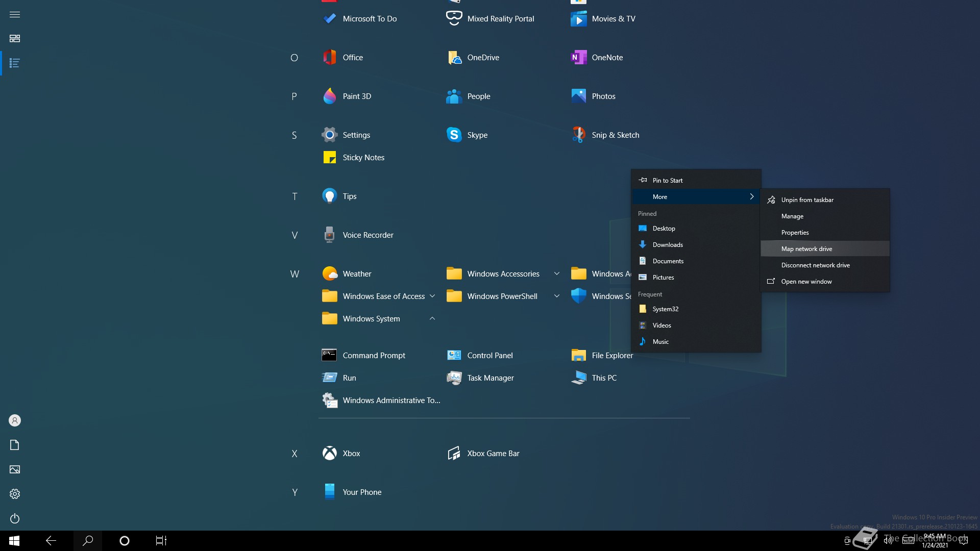Image resolution: width=980 pixels, height=551 pixels.
Task: Open the People app
Action: (469, 96)
